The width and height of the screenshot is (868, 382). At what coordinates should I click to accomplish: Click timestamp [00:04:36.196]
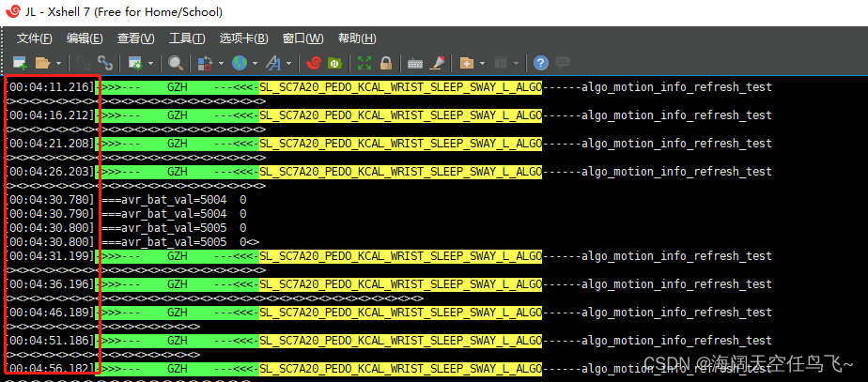[x=51, y=284]
